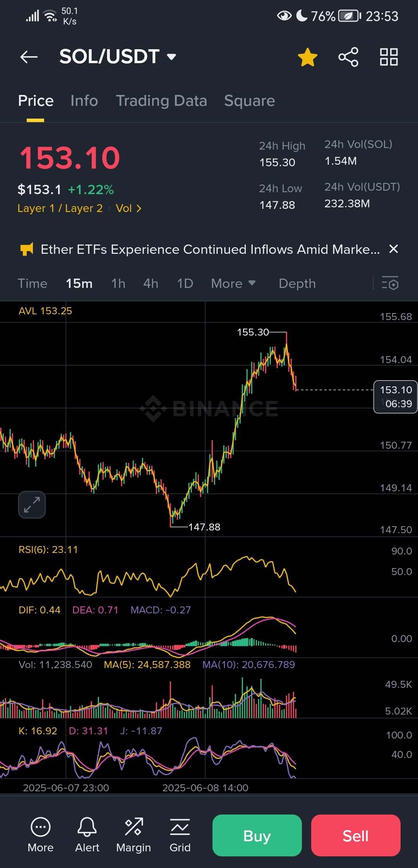
Task: Tap the Vol: 11,238.540 label
Action: point(55,665)
